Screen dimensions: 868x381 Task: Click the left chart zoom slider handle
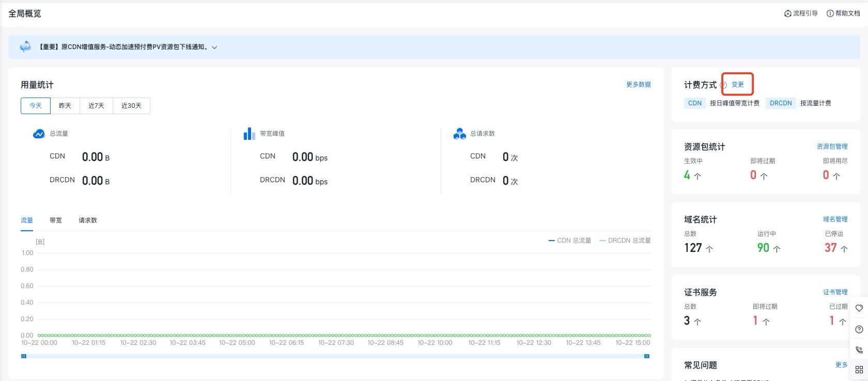(24, 356)
